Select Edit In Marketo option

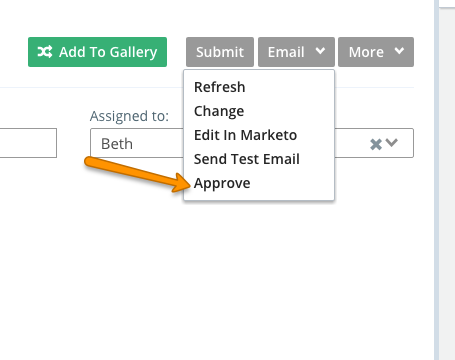point(245,135)
